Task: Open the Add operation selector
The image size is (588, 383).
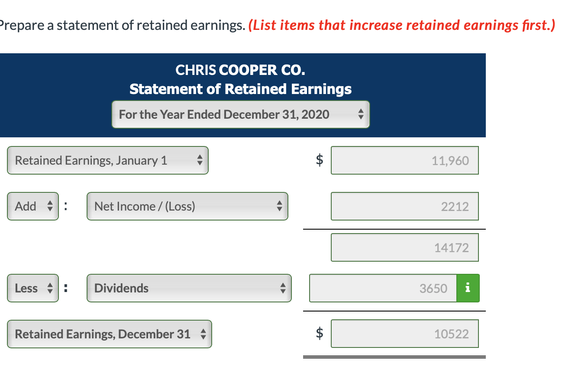Action: (x=32, y=206)
